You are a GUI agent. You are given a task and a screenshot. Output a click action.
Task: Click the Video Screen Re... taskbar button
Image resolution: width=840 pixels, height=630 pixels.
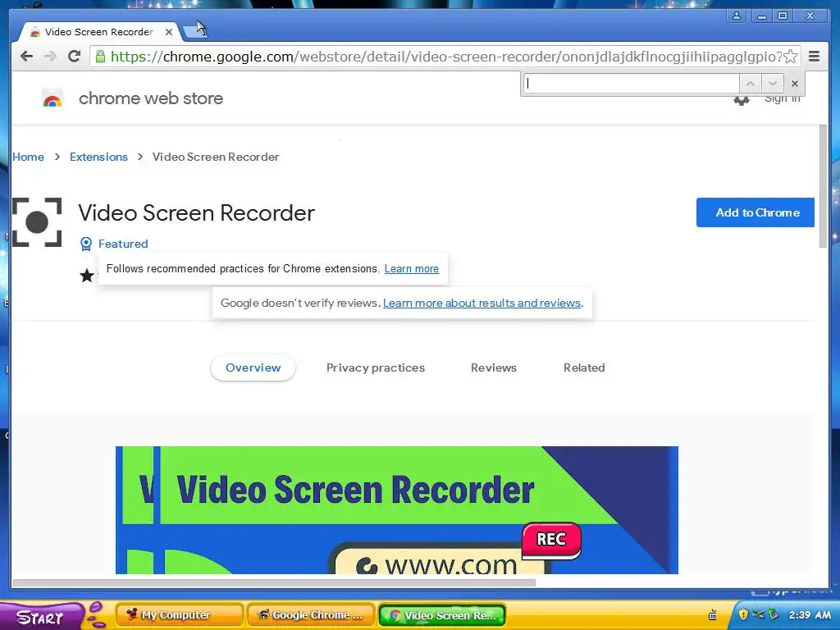pyautogui.click(x=442, y=615)
